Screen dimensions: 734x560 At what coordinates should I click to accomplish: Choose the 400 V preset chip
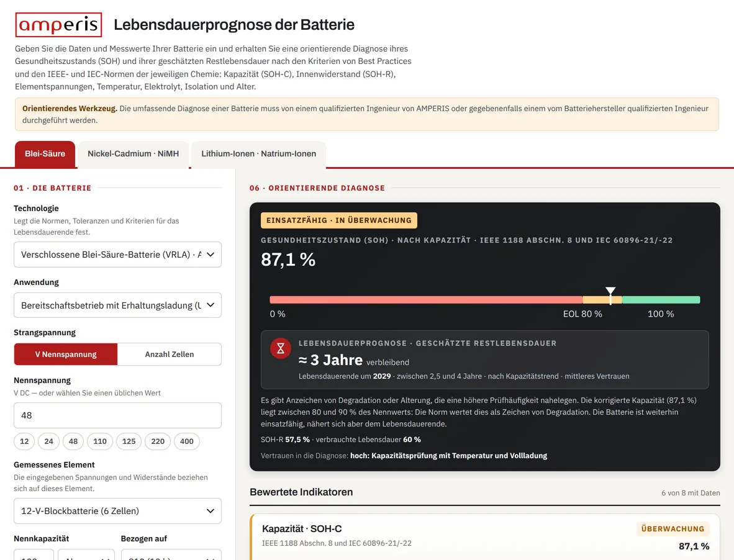(187, 441)
